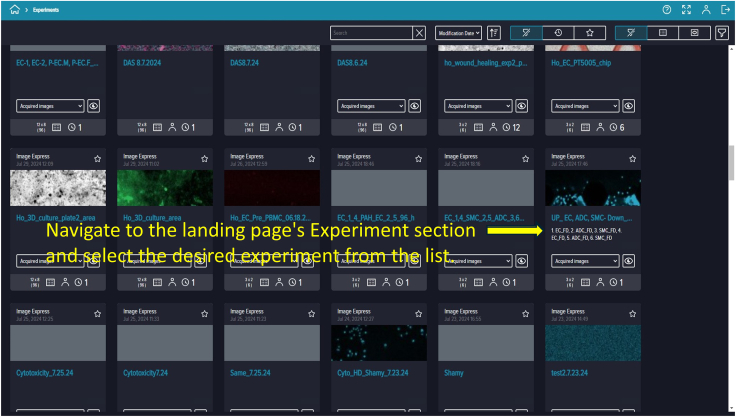The width and height of the screenshot is (736, 417).
Task: Favorite the Cytotoxicity_7.25.24 experiment
Action: [x=97, y=314]
